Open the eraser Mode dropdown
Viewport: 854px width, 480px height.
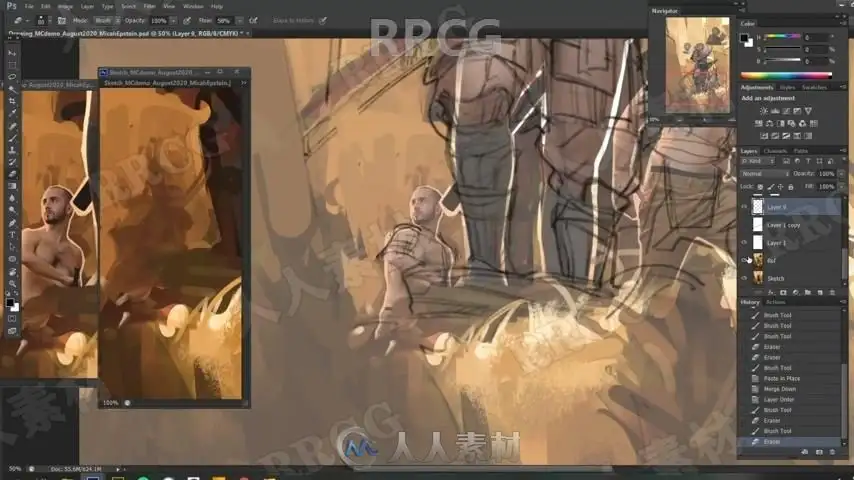pyautogui.click(x=107, y=21)
